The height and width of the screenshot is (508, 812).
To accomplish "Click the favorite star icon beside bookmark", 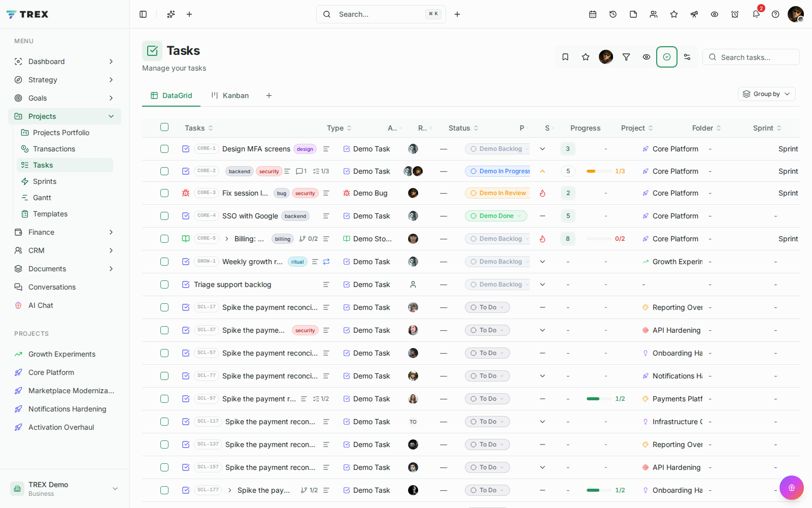I will (x=586, y=57).
